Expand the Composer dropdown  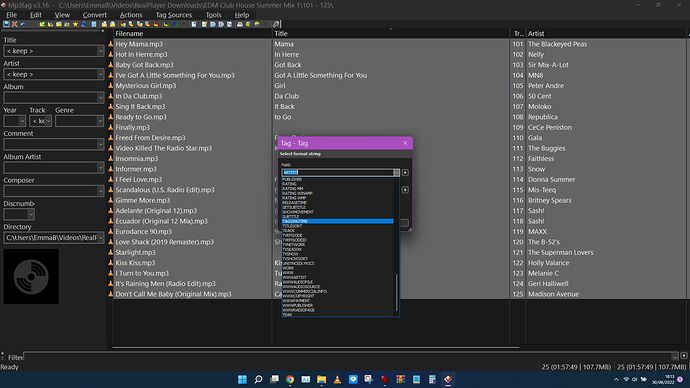(x=100, y=191)
